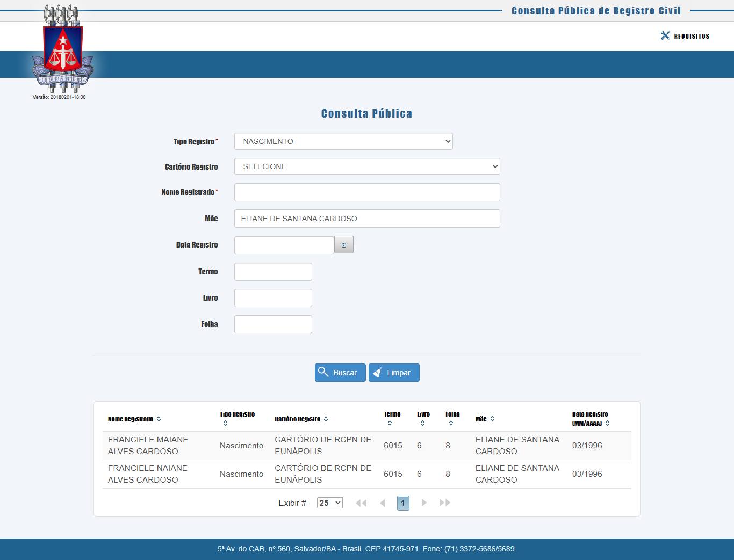734x560 pixels.
Task: Focus the Nome Registrado text field
Action: point(367,192)
